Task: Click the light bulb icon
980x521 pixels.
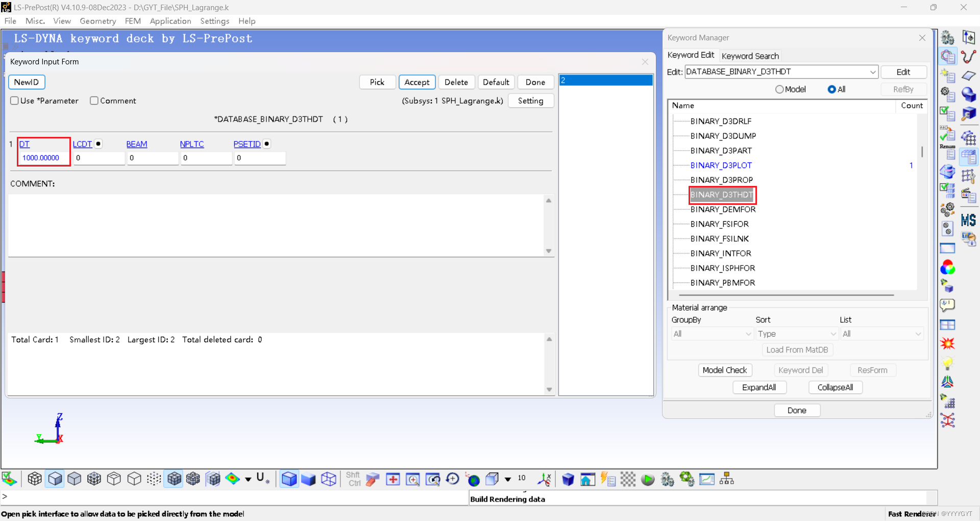Action: [948, 363]
